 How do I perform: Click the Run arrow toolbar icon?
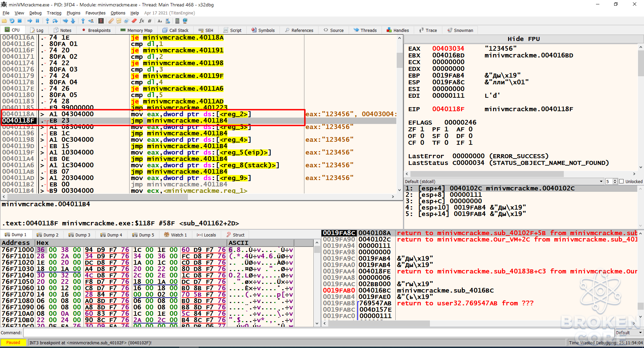pyautogui.click(x=30, y=21)
